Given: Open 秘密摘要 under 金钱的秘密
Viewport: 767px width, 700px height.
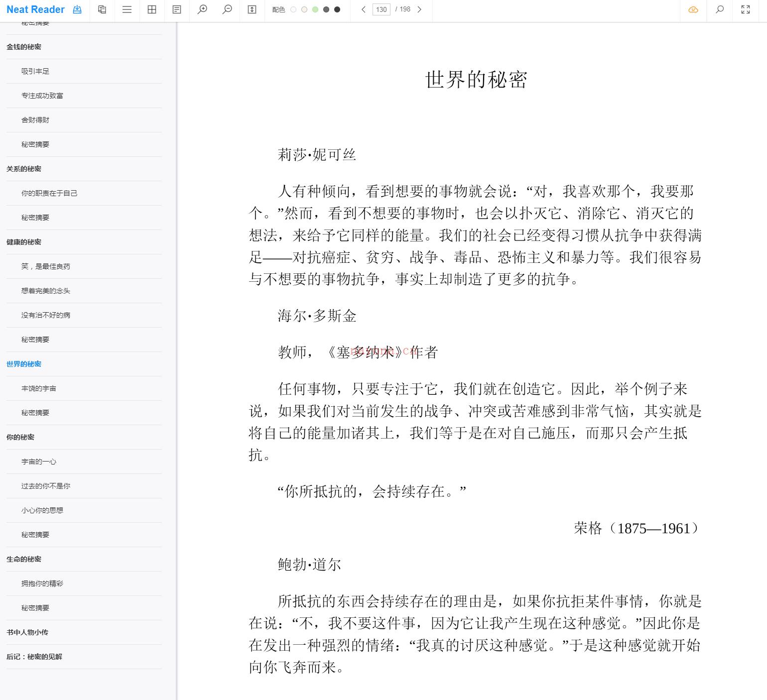Looking at the screenshot, I should coord(35,144).
